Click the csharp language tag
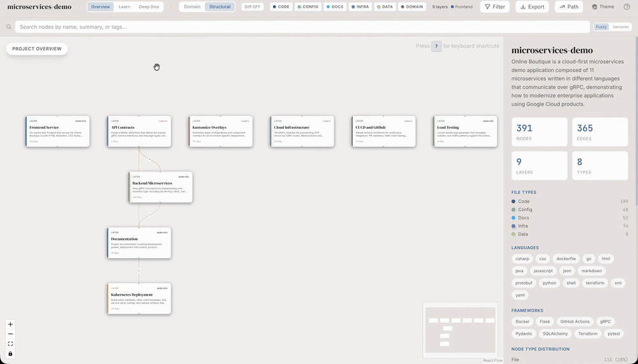638x364 pixels. 522,259
